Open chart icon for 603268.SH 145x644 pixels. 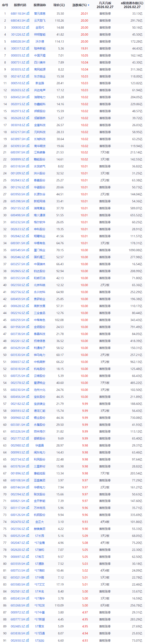[x=28, y=605]
